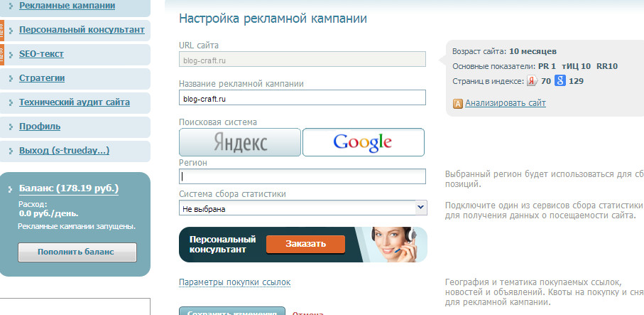Click Yandex index icon

coord(533,81)
